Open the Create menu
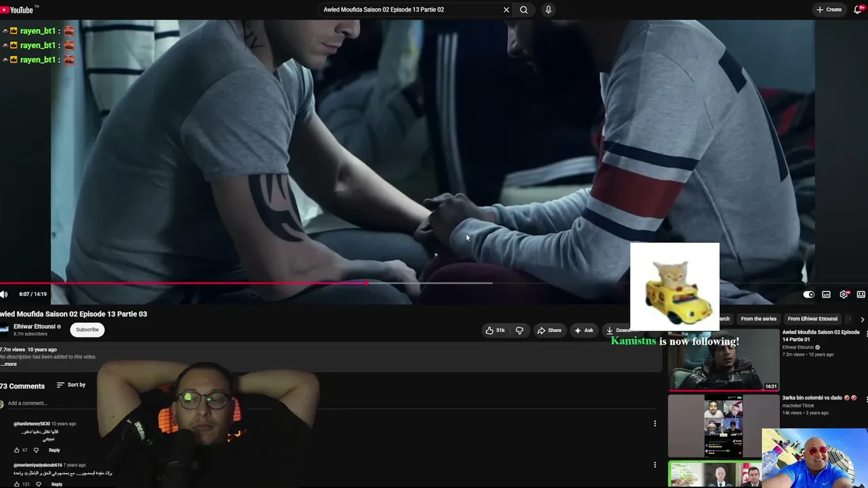Screen dimensions: 868x488 tap(829, 9)
